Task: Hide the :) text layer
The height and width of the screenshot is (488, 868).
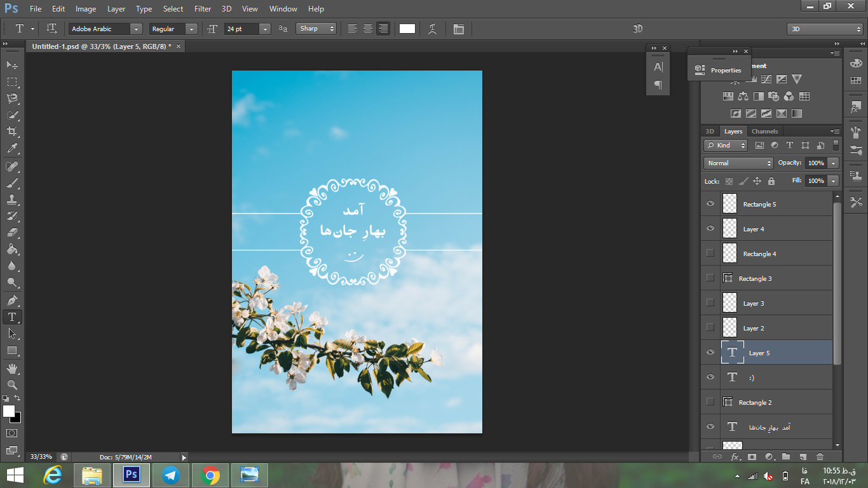Action: (710, 377)
